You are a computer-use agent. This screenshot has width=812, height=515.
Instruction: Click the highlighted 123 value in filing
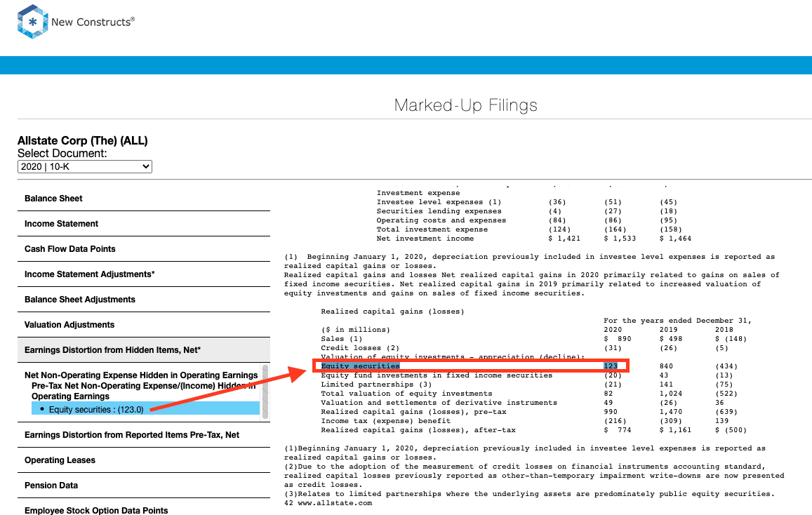[611, 366]
